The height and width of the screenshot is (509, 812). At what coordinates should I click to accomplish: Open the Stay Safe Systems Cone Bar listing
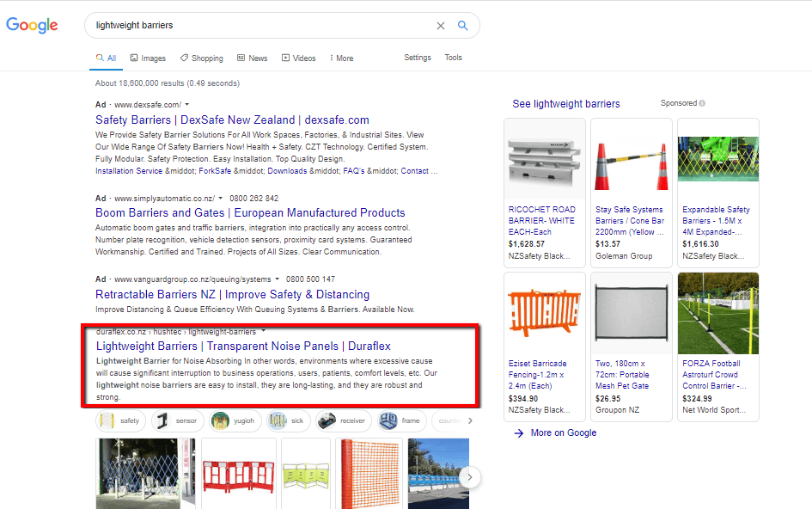(x=630, y=221)
